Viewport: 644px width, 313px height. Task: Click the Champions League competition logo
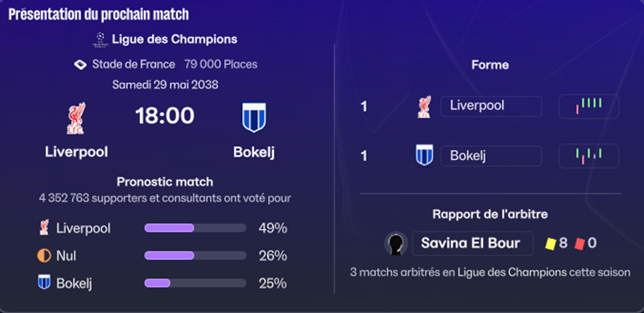(x=100, y=40)
